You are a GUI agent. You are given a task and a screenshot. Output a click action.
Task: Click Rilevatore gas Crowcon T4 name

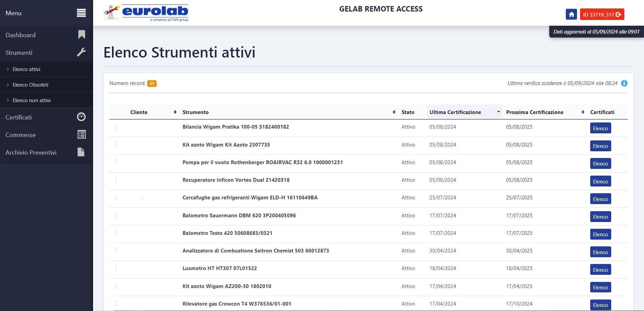click(x=237, y=304)
